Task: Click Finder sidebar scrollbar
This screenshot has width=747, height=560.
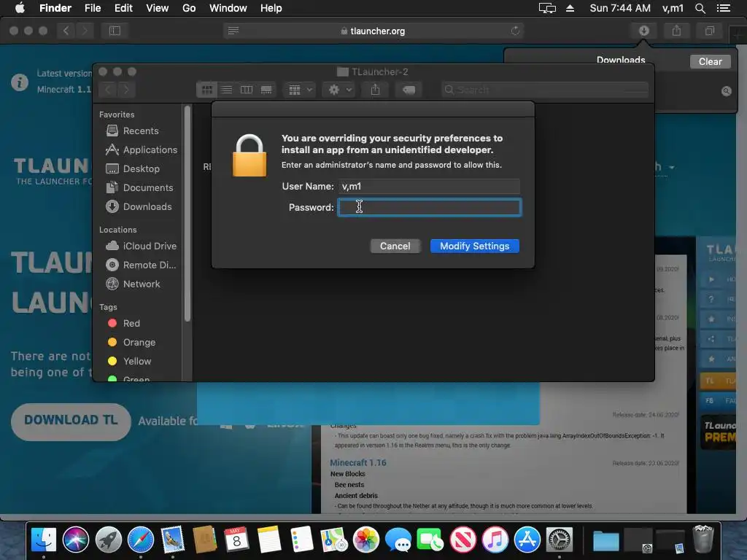Action: coord(187,214)
